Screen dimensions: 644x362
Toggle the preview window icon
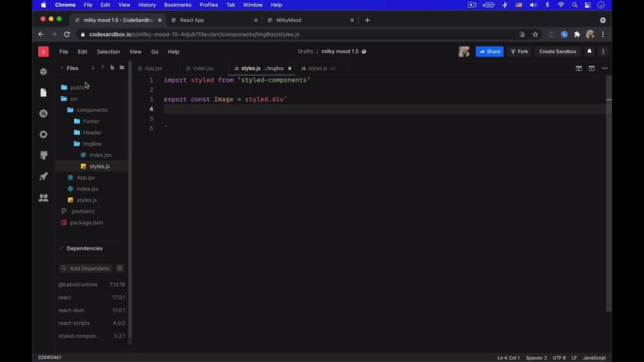591,68
